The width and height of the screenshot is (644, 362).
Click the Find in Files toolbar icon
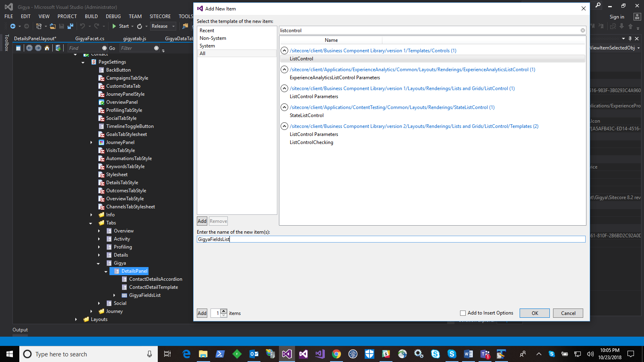click(x=185, y=26)
